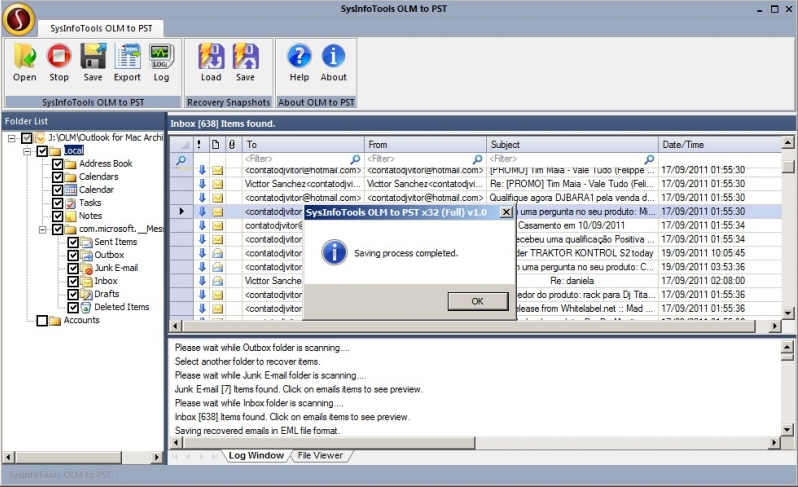Close the Saving process completed dialog
This screenshot has height=487, width=798.
pyautogui.click(x=506, y=212)
